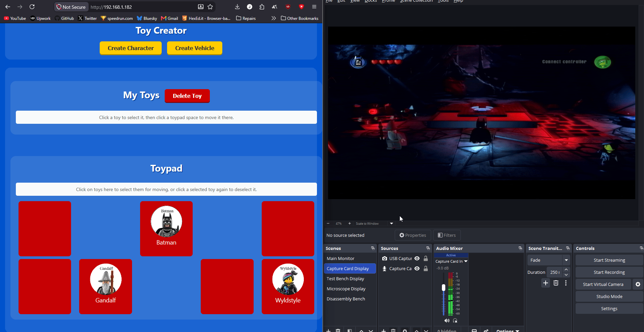Screen dimensions: 644x332
Task: Float the Scenes dock using its title icon
Action: (373, 248)
